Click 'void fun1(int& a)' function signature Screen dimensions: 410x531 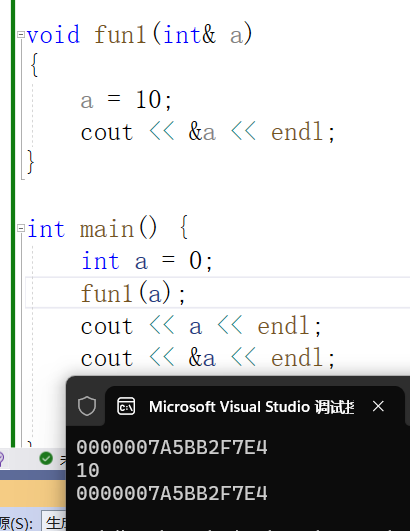point(139,35)
